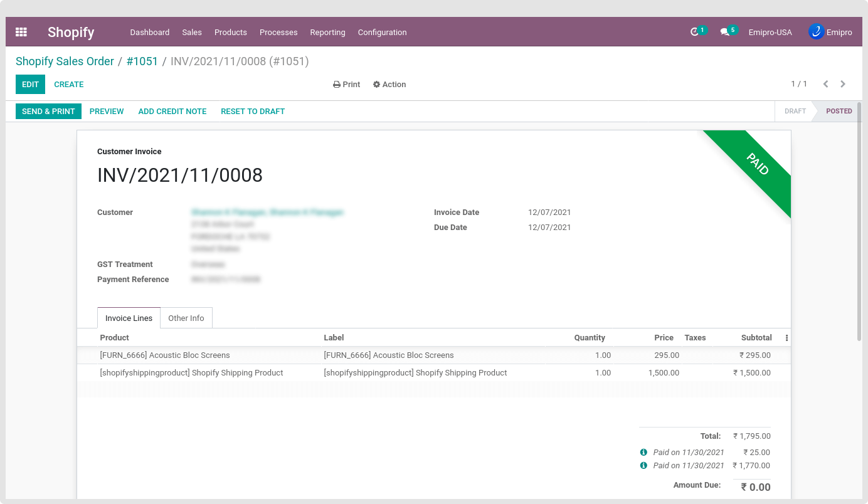Go to the previous record arrow
This screenshot has width=868, height=504.
click(825, 84)
